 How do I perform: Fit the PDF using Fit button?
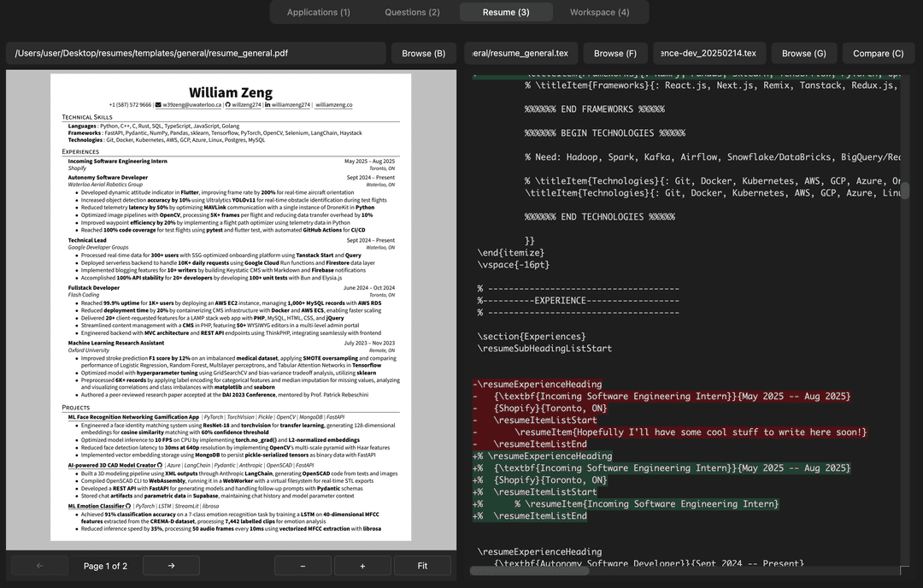tap(422, 566)
